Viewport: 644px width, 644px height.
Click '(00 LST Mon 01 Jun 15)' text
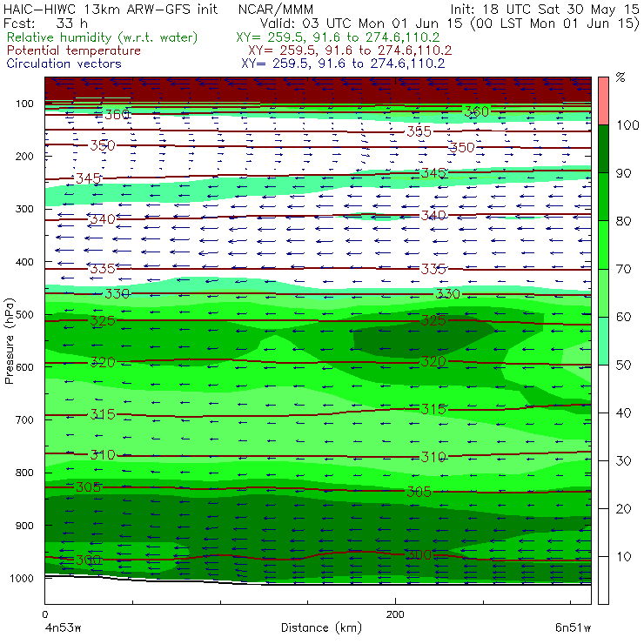tap(554, 23)
